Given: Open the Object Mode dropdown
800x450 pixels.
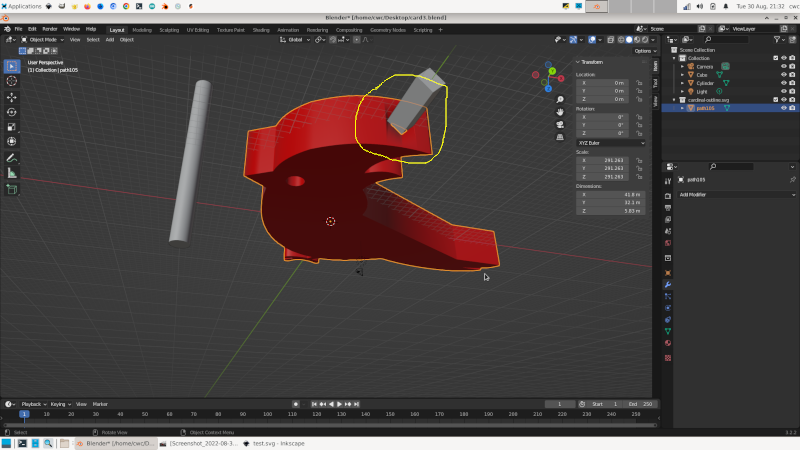Looking at the screenshot, I should tap(42, 40).
